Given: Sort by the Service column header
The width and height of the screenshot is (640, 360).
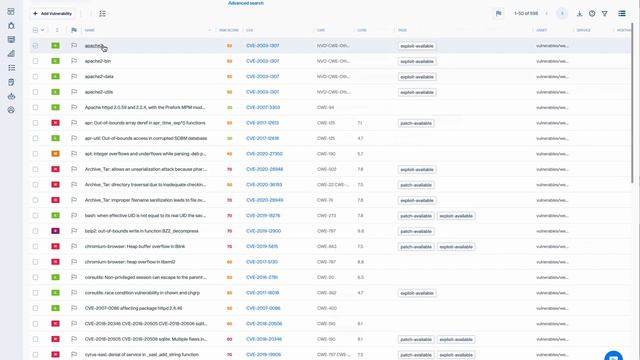Looking at the screenshot, I should tap(584, 30).
